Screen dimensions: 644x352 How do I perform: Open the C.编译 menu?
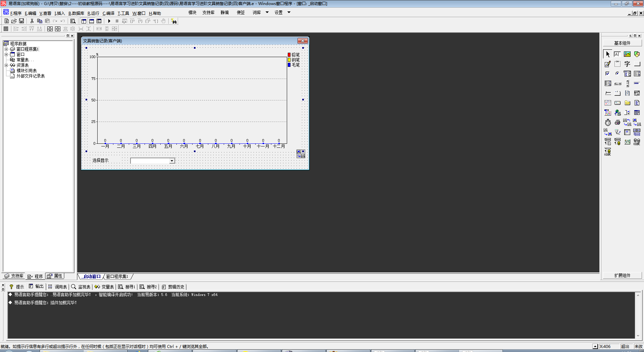point(108,13)
